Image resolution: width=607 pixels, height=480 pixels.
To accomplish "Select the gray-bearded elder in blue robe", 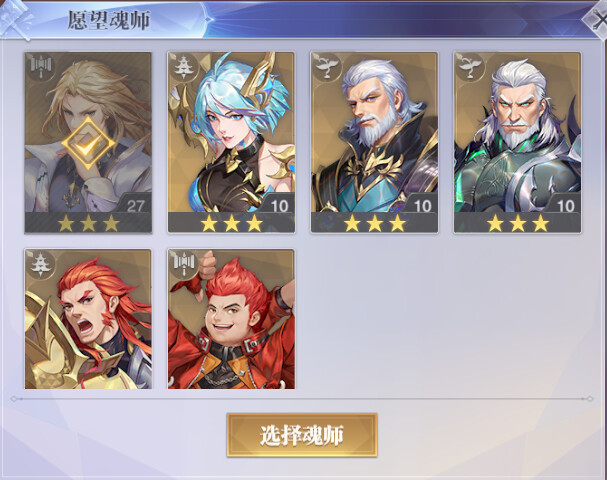I will pyautogui.click(x=374, y=142).
